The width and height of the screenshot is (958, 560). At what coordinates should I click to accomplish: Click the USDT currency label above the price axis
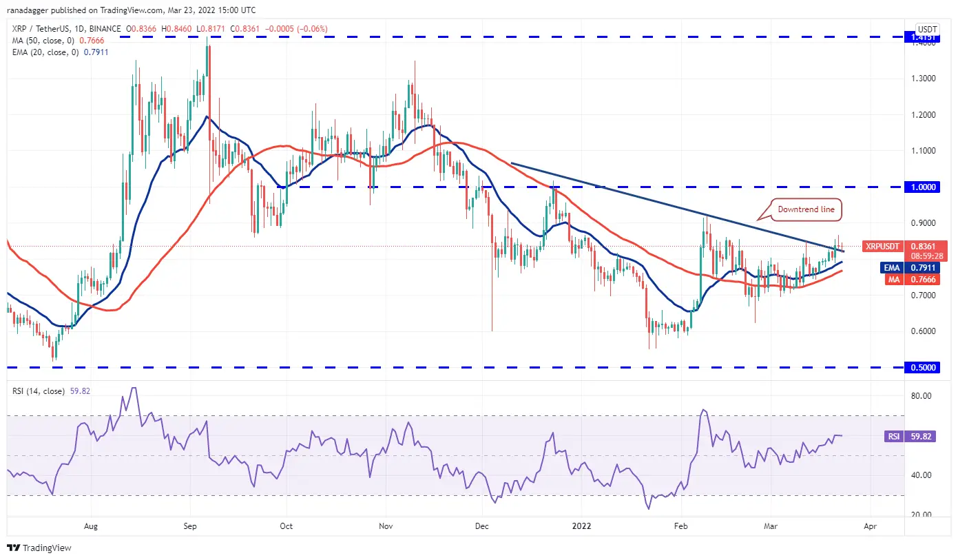tap(922, 28)
